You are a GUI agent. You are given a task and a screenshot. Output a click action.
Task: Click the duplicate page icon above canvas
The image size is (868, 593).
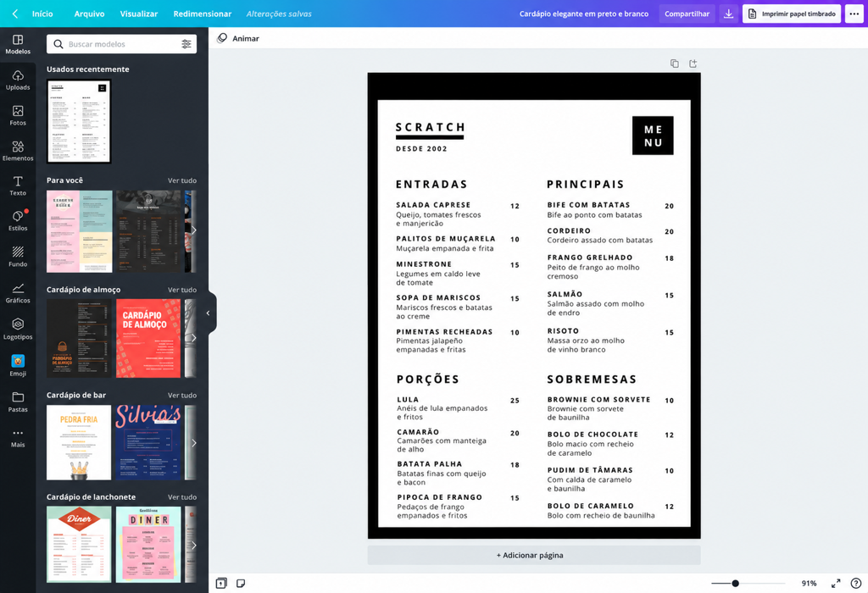pos(674,64)
